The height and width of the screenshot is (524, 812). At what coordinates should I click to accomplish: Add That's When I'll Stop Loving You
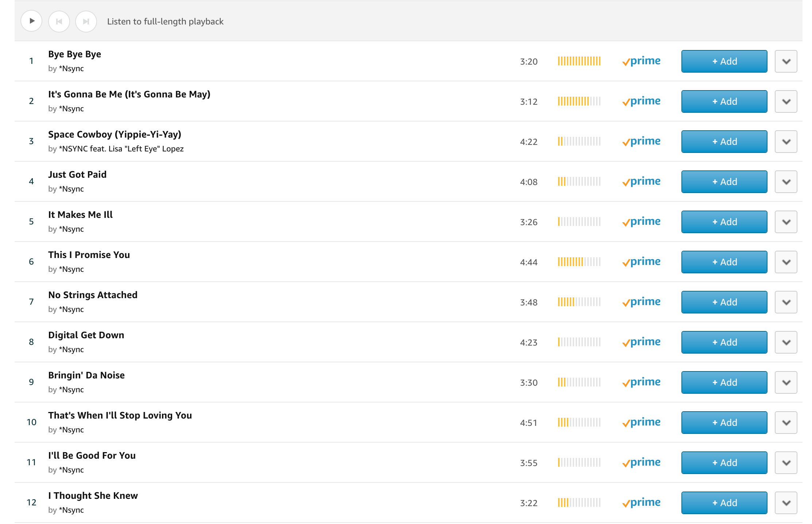point(724,423)
